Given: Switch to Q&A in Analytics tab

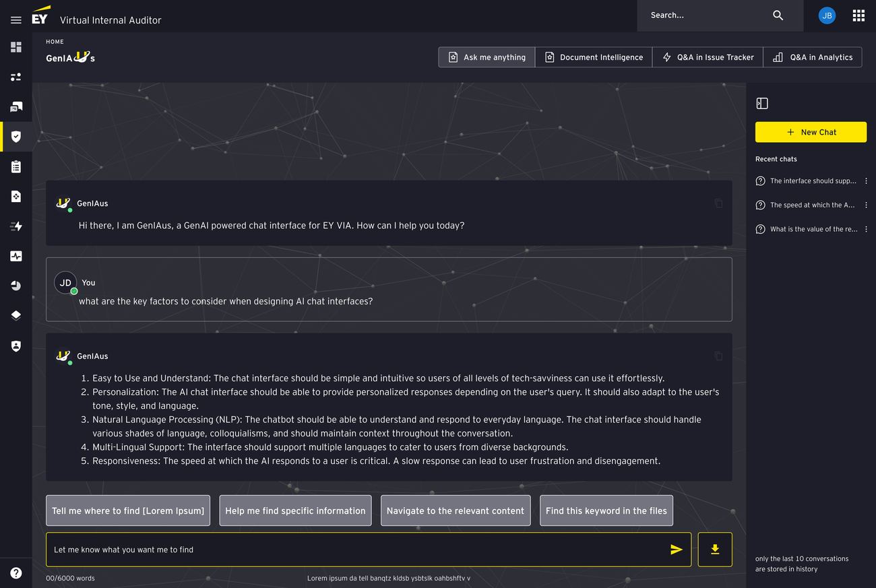Looking at the screenshot, I should (x=813, y=57).
